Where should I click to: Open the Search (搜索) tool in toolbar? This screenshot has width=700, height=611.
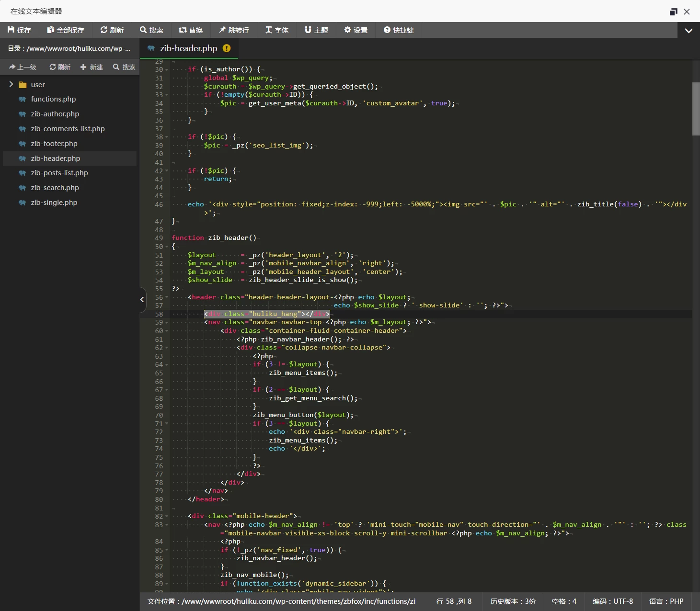pyautogui.click(x=151, y=30)
